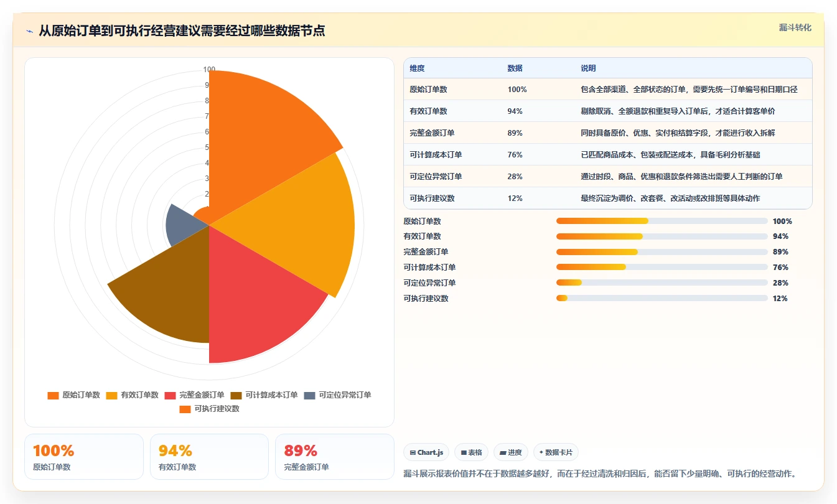Toggle the 可定位异常订单 legend entry
This screenshot has height=504, width=837.
tap(337, 395)
